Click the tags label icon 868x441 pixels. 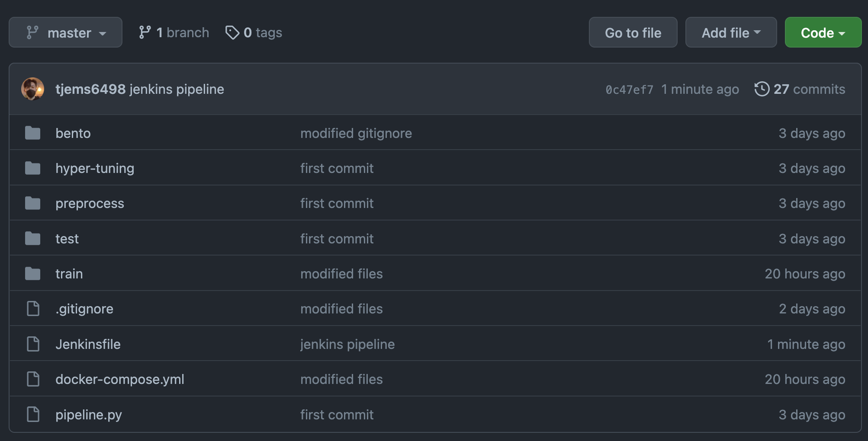coord(232,32)
